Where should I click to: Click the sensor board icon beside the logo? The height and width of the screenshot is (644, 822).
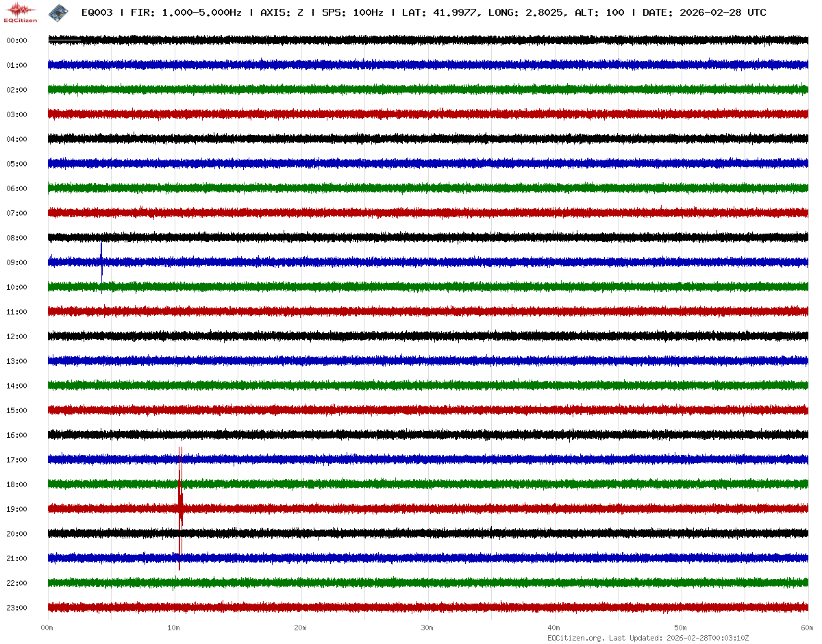[x=57, y=12]
